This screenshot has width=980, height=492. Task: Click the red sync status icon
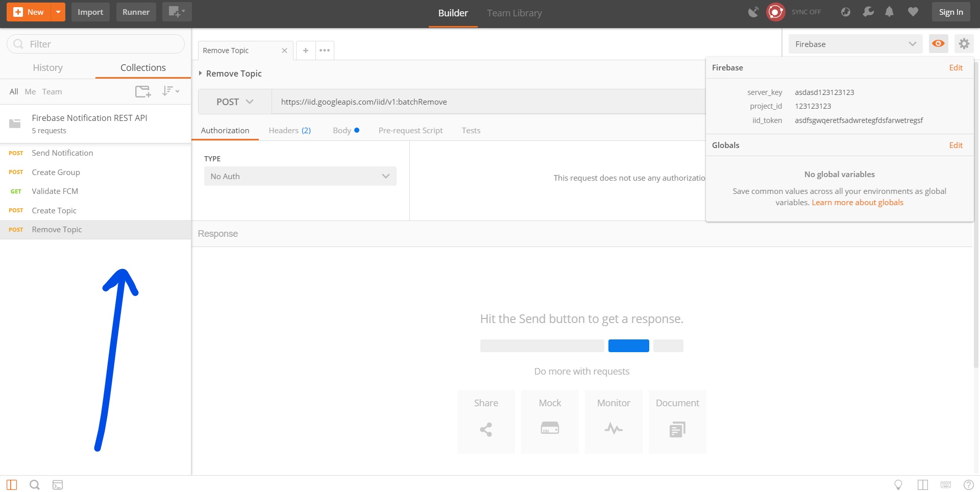click(775, 12)
